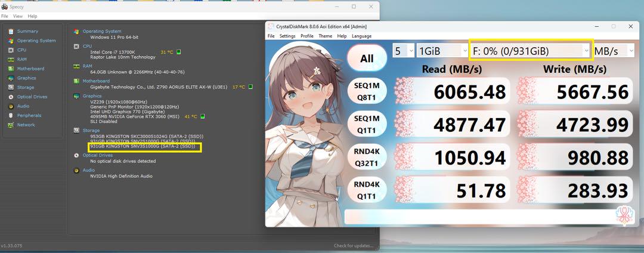The image size is (644, 253).
Task: Open CrystalDiskMark Language menu
Action: pyautogui.click(x=361, y=36)
